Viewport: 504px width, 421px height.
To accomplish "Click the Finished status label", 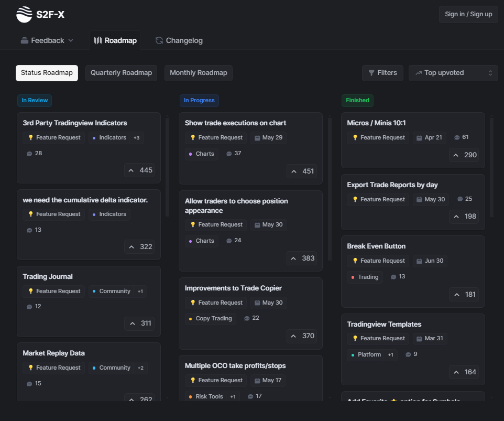I will (357, 100).
